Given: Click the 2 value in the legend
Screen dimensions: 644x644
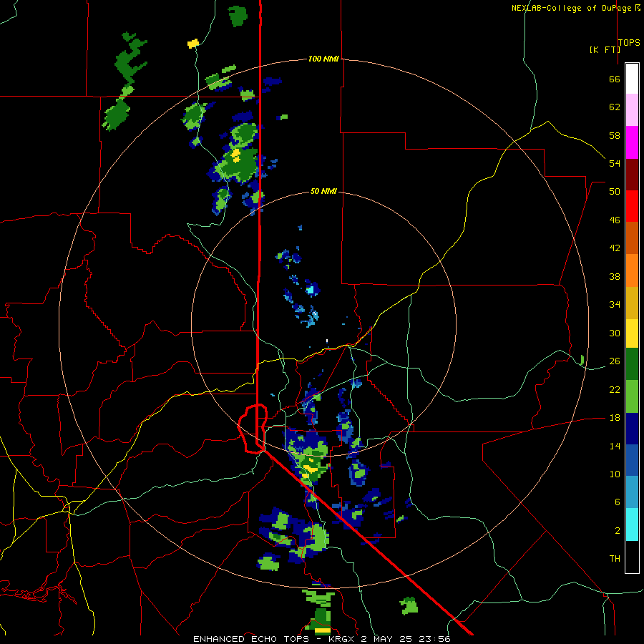Looking at the screenshot, I should tap(618, 531).
